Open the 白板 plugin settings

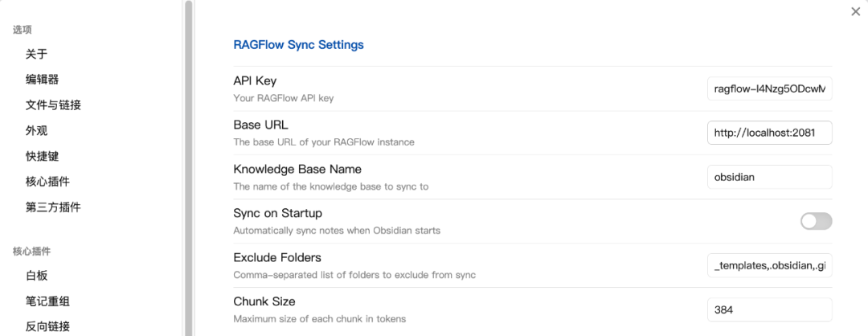pyautogui.click(x=36, y=276)
